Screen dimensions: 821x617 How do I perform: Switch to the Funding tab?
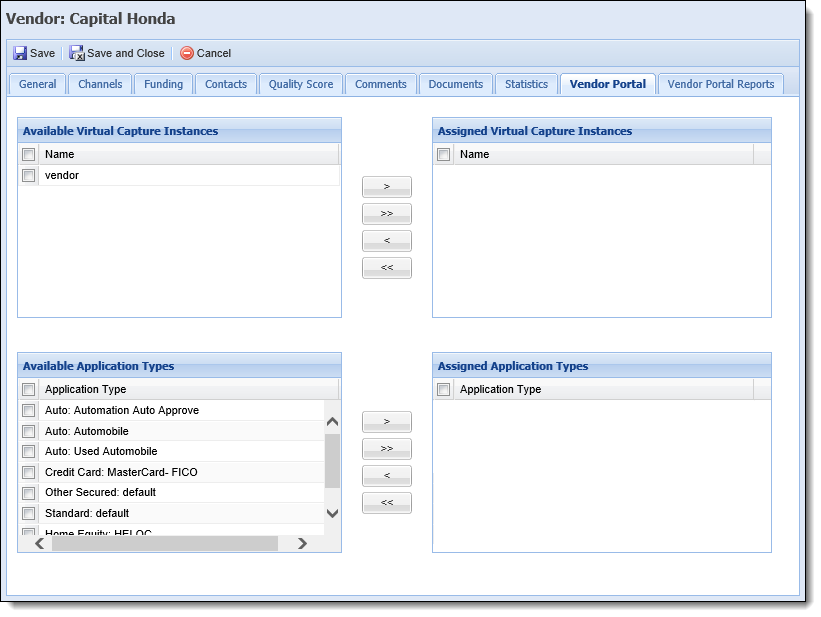163,84
